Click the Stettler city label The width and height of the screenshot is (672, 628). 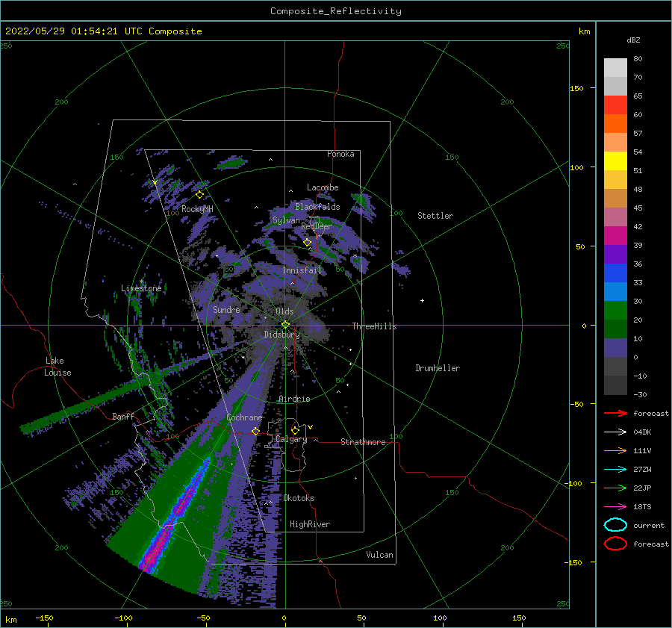coord(435,216)
